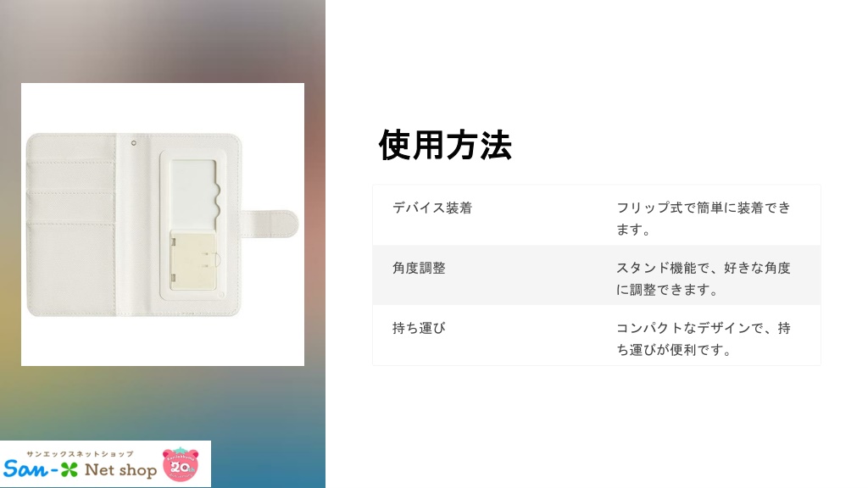Click the closure strap on the case
Screen dimensions: 868x488
[270, 224]
